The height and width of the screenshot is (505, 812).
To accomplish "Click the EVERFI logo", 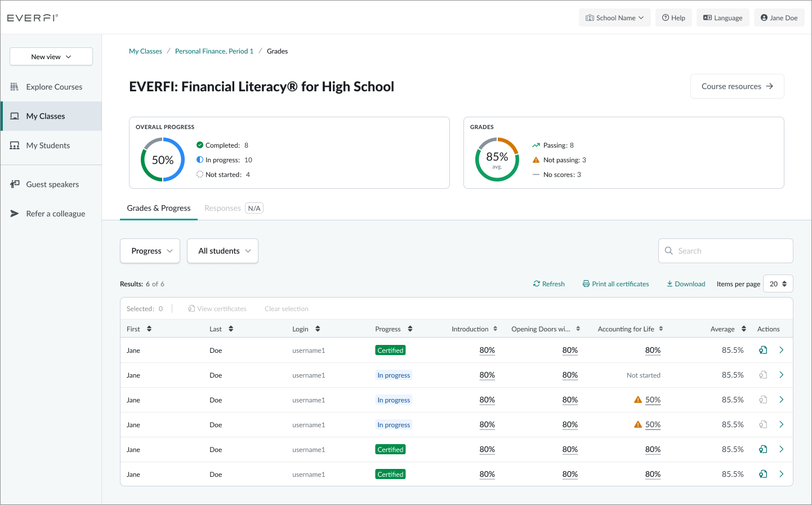I will 33,17.
